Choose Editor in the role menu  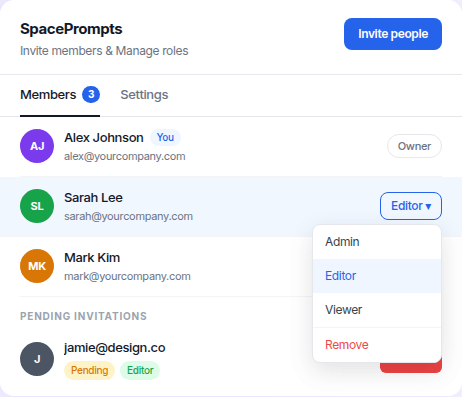coord(377,276)
